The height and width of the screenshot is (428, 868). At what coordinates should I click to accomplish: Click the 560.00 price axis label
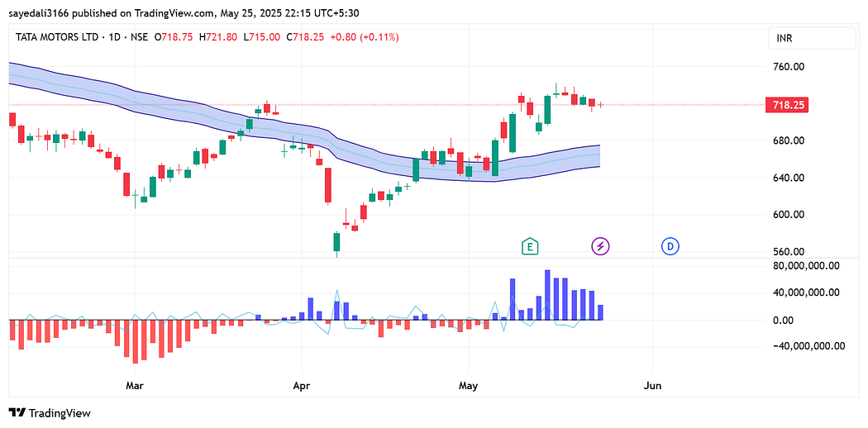click(x=790, y=252)
